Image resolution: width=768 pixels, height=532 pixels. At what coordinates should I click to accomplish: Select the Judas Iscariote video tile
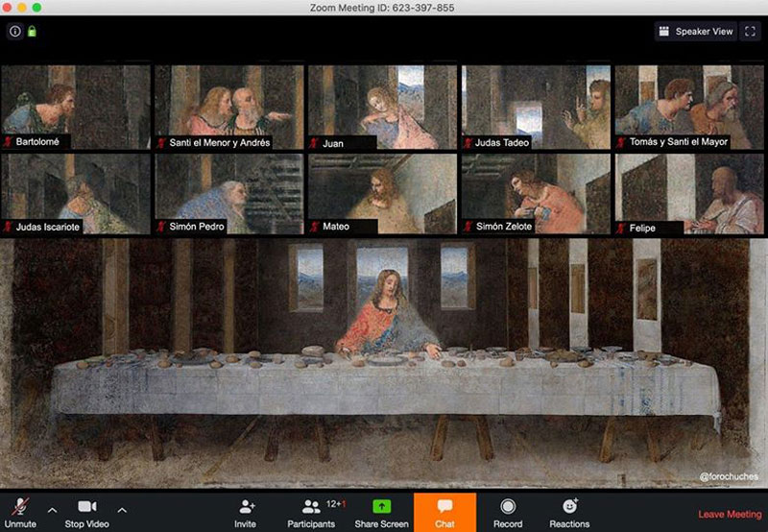click(x=76, y=193)
